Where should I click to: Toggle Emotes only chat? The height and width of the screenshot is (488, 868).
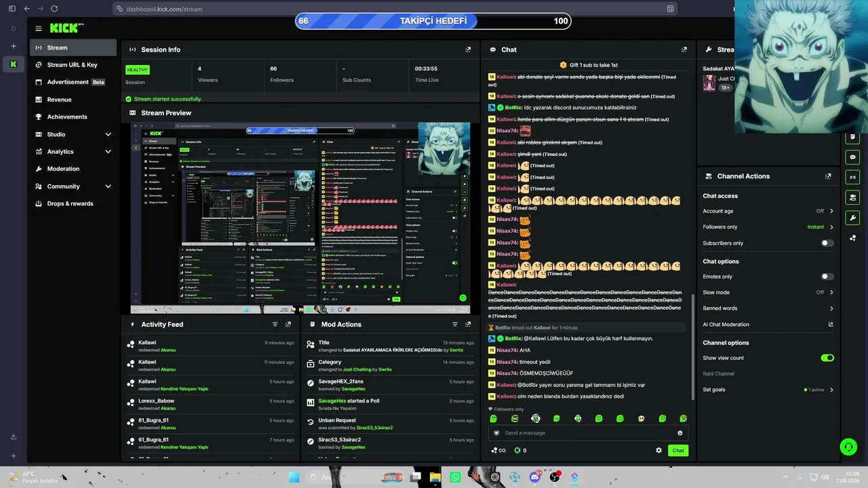tap(827, 277)
